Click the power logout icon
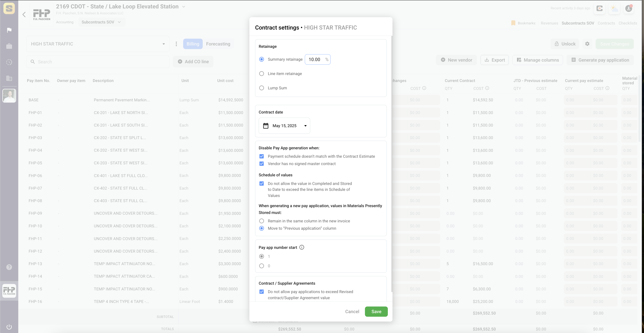The image size is (644, 333). (9, 327)
